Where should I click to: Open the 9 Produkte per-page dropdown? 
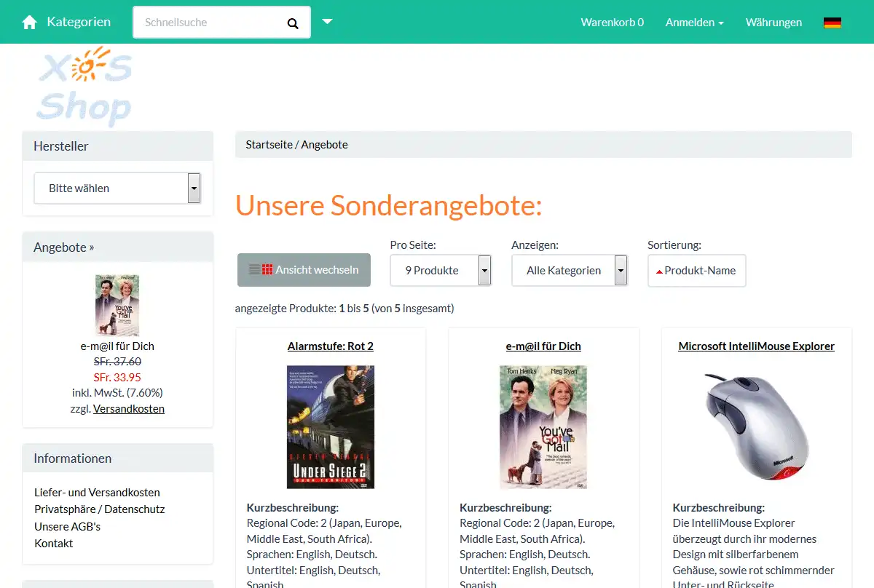[x=441, y=270]
